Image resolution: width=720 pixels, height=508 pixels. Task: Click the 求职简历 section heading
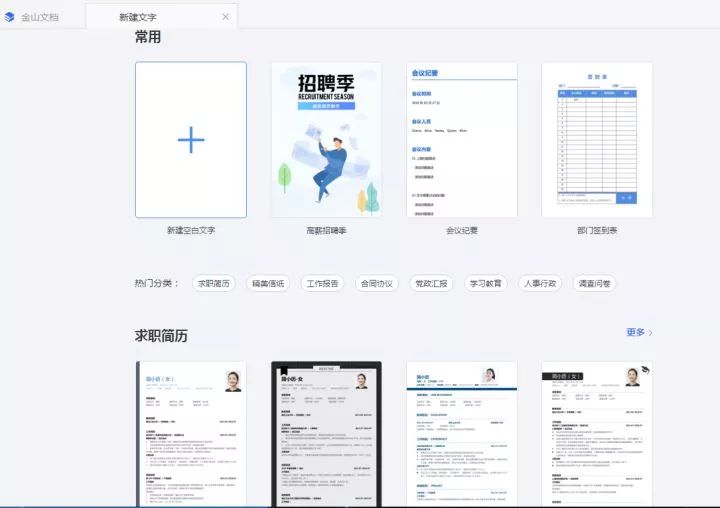pyautogui.click(x=161, y=336)
